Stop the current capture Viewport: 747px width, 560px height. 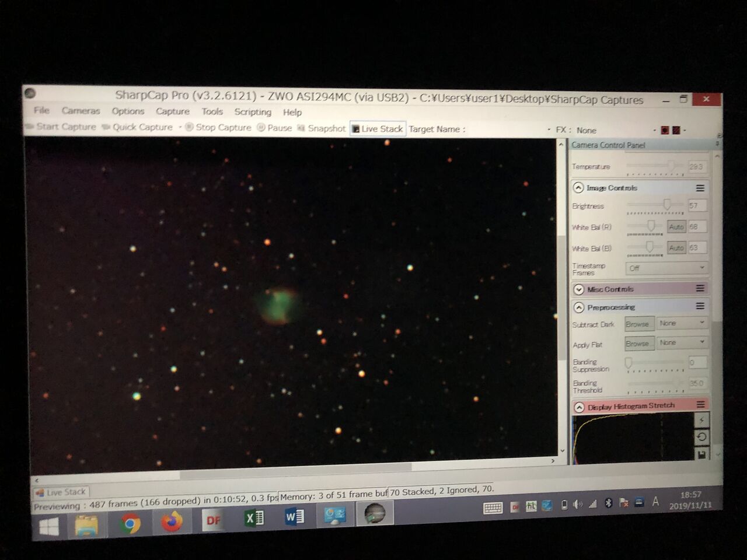(218, 127)
